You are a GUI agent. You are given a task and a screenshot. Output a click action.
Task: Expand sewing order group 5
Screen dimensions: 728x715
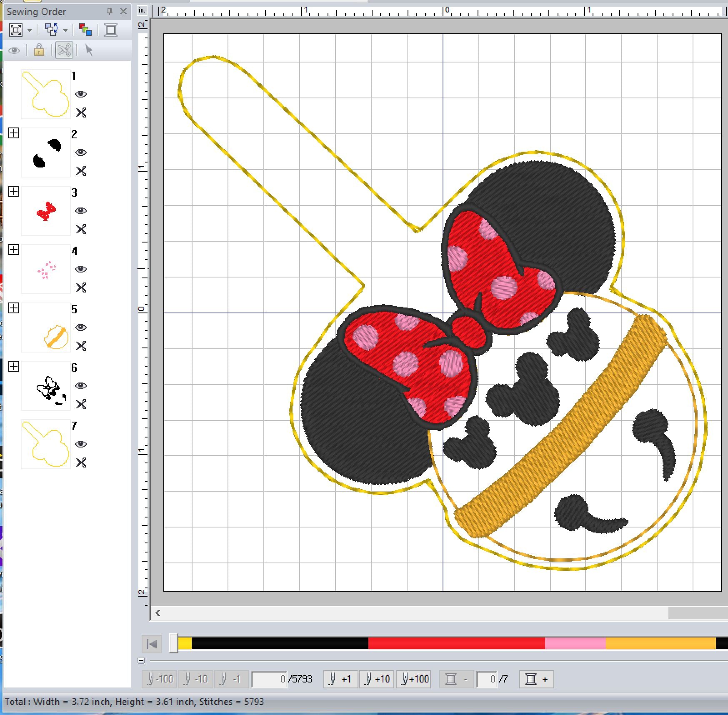click(x=14, y=308)
